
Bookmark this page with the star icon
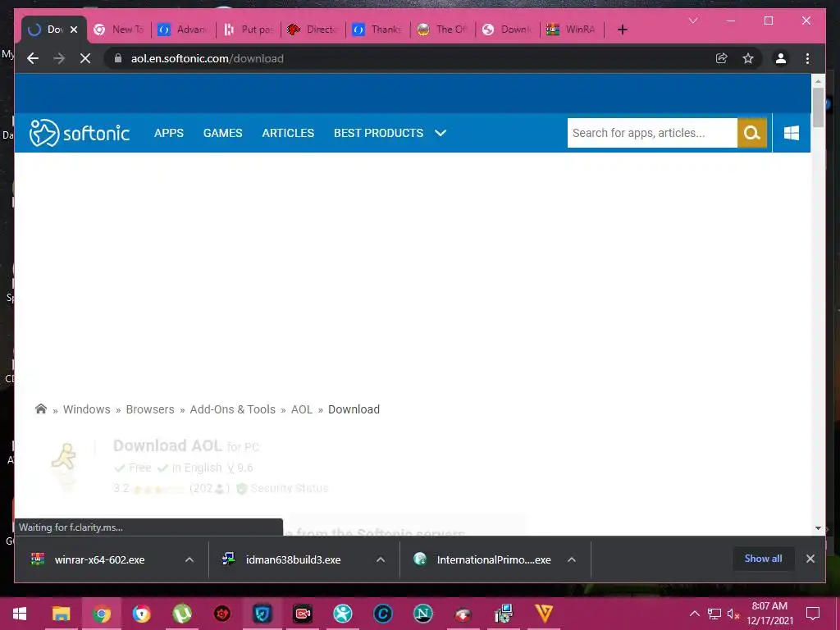coord(748,58)
